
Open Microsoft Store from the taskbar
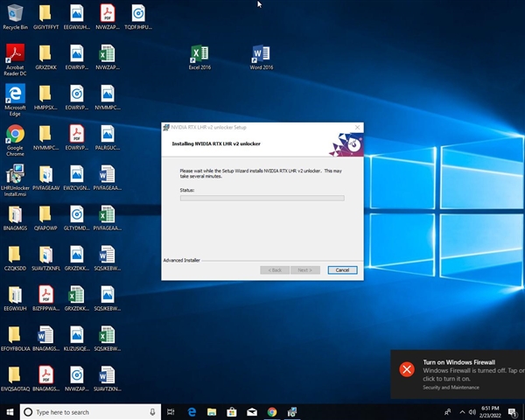pos(232,412)
